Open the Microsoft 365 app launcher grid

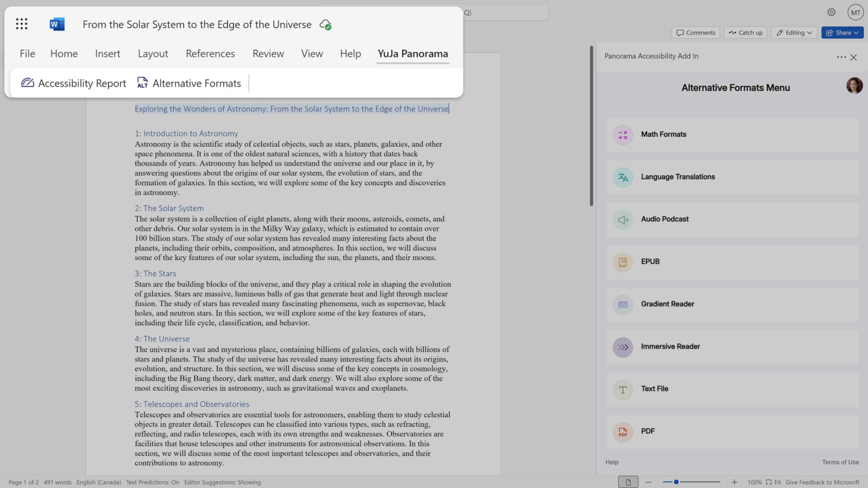click(x=21, y=23)
